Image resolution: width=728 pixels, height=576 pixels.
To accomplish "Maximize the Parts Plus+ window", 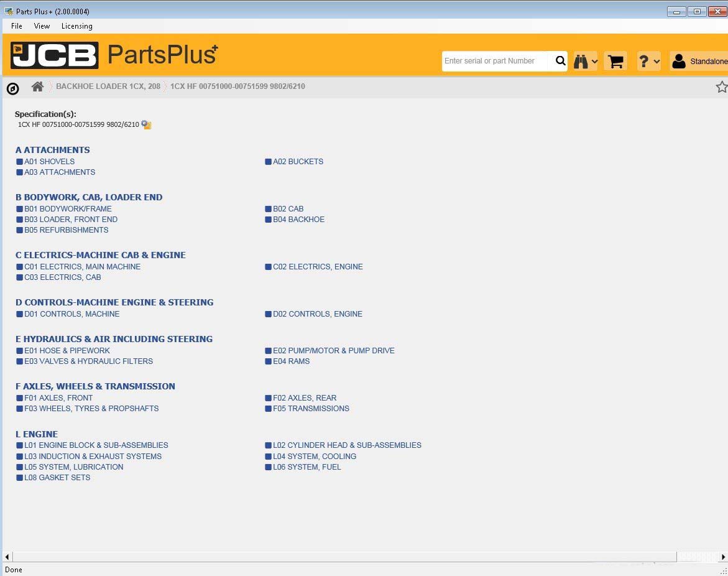I will (x=697, y=11).
